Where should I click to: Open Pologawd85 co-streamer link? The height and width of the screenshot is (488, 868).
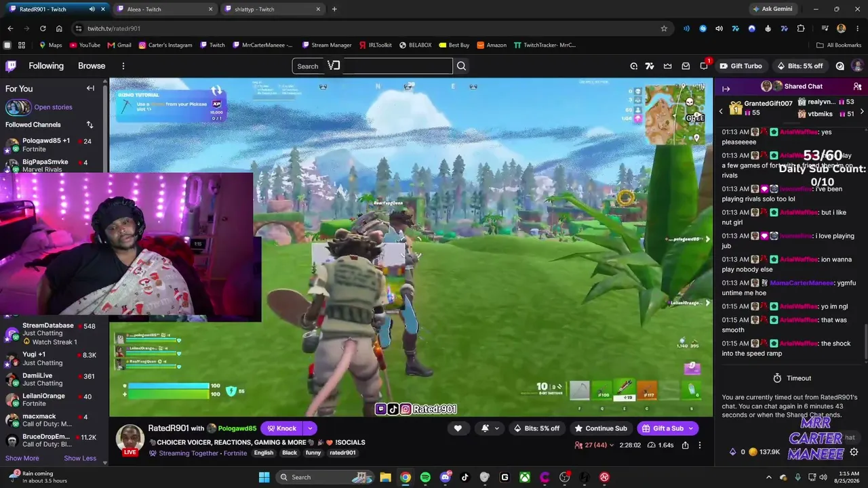click(237, 428)
